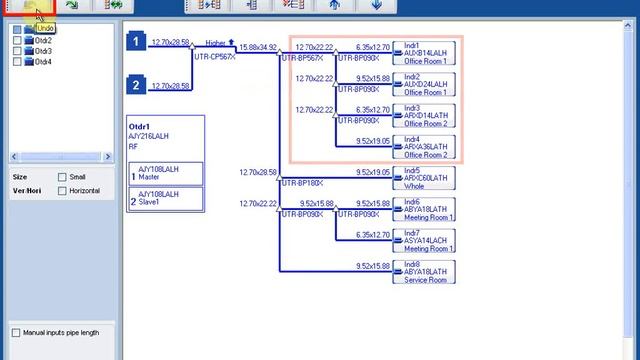Tick the Otdr3 checkbox
The image size is (640, 360).
17,51
